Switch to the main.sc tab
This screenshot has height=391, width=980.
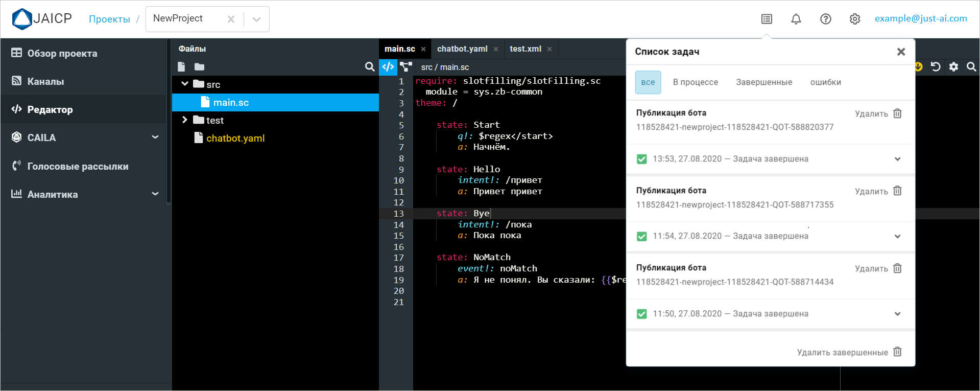(x=400, y=49)
